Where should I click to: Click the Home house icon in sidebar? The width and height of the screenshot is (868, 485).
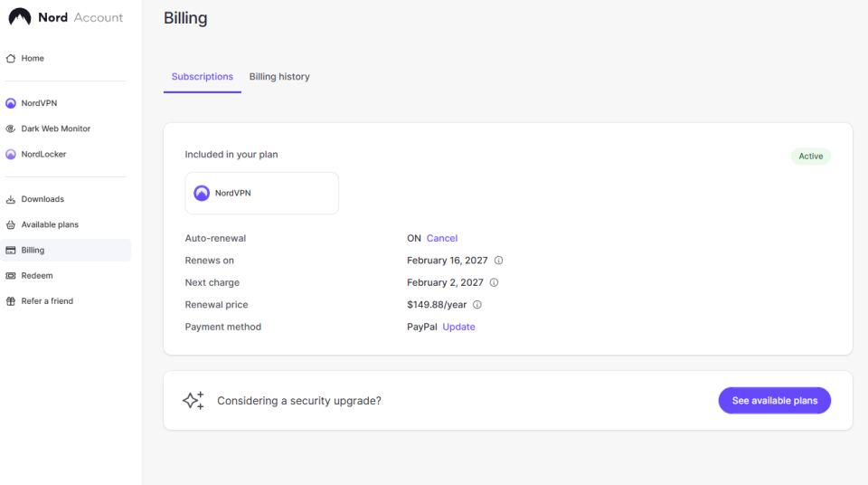[11, 58]
